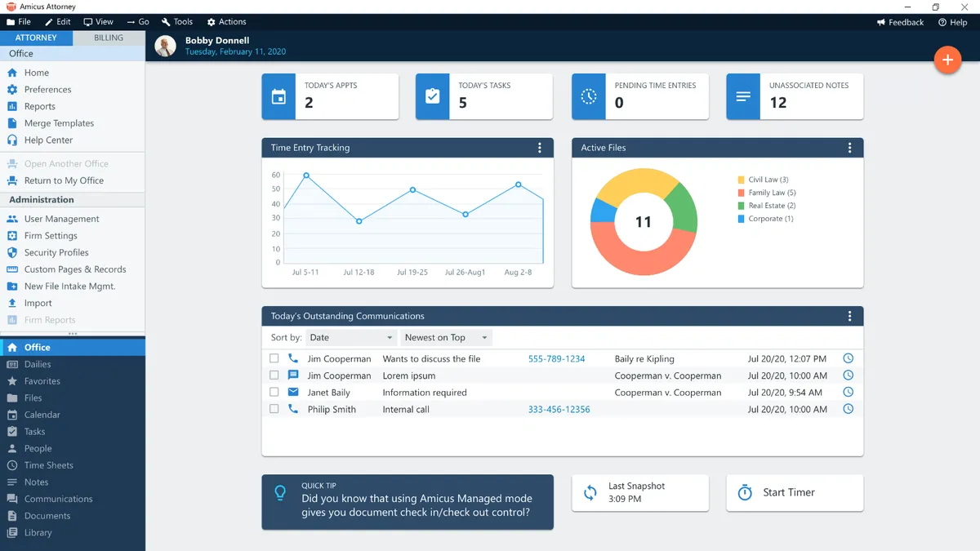Open the Tools menu
Screen dimensions: 980x551
[177, 22]
